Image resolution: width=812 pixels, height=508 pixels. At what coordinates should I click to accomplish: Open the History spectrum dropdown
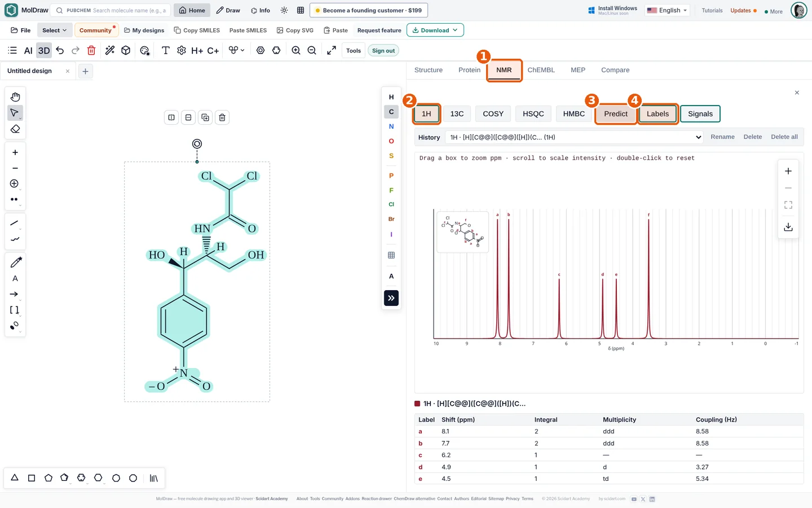click(574, 137)
